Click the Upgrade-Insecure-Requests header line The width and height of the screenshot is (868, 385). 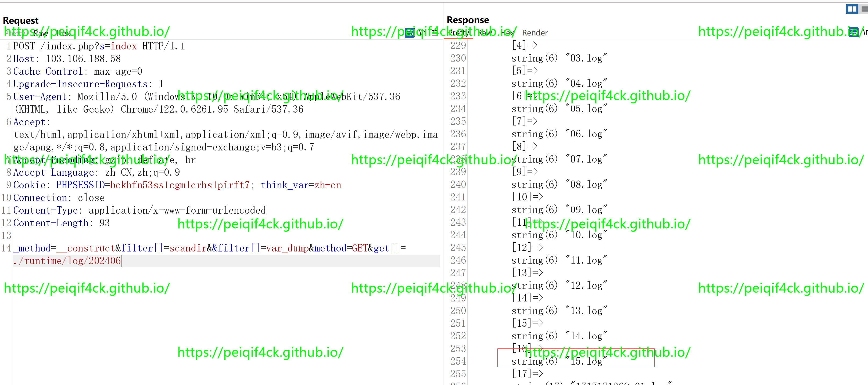coord(88,84)
